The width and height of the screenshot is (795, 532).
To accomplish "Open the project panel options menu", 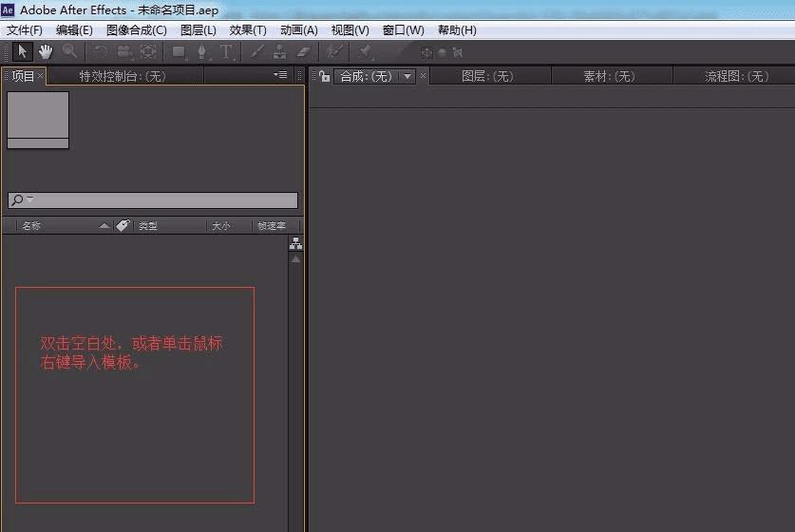I will point(280,75).
